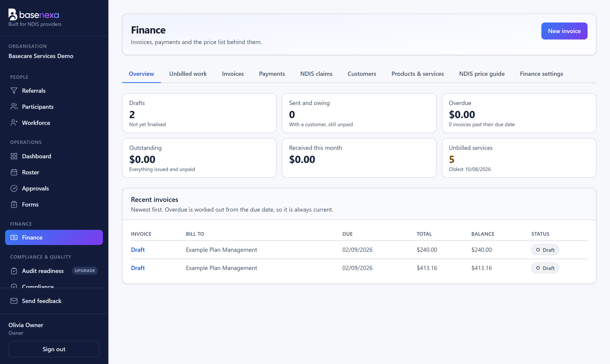Click Draft status pill in $240.00 row
610x364 pixels.
click(545, 250)
